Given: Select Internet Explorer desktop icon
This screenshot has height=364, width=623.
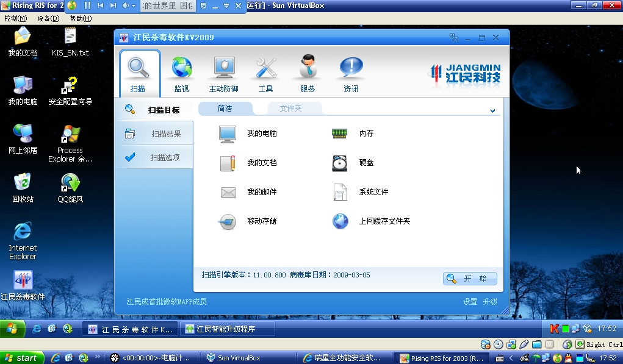Looking at the screenshot, I should (x=23, y=241).
